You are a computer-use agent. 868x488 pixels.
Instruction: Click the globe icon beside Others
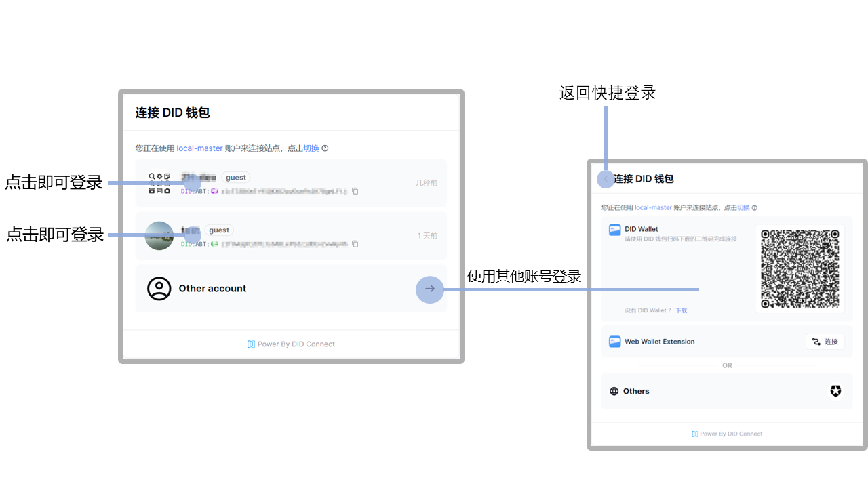[x=614, y=391]
